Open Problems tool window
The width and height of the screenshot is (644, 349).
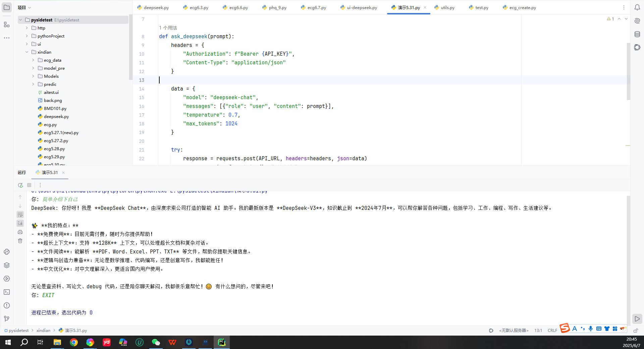pyautogui.click(x=7, y=305)
